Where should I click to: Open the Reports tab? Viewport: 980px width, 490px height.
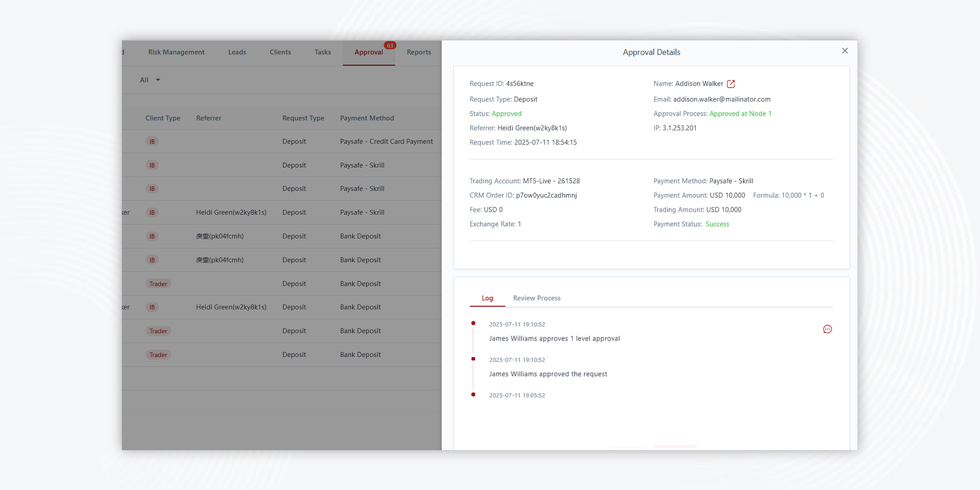point(419,53)
